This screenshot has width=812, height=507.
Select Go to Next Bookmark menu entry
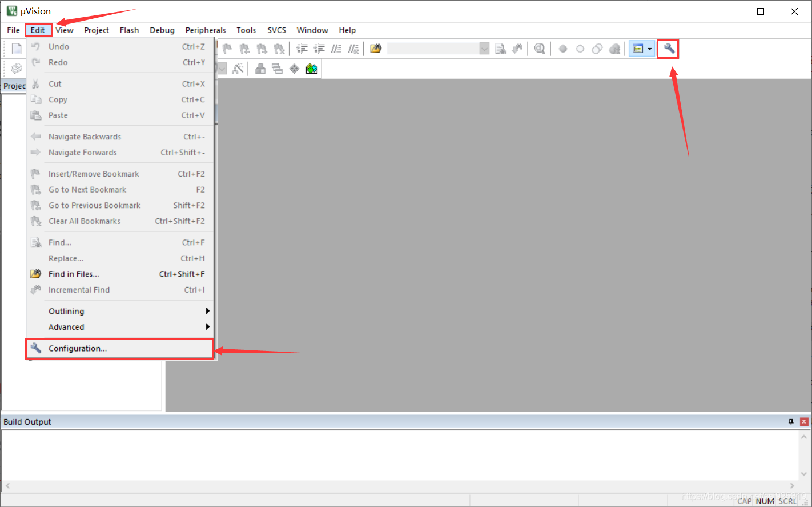point(119,190)
